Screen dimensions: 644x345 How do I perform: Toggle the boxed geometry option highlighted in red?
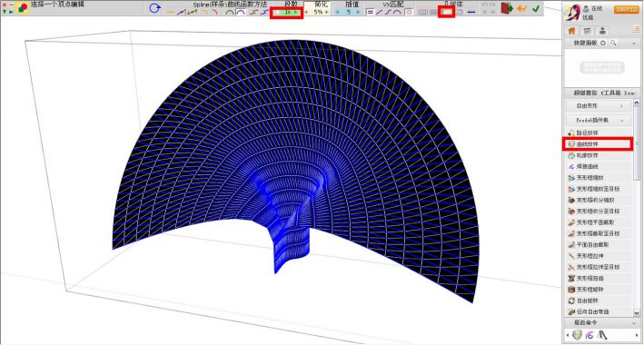click(x=447, y=12)
